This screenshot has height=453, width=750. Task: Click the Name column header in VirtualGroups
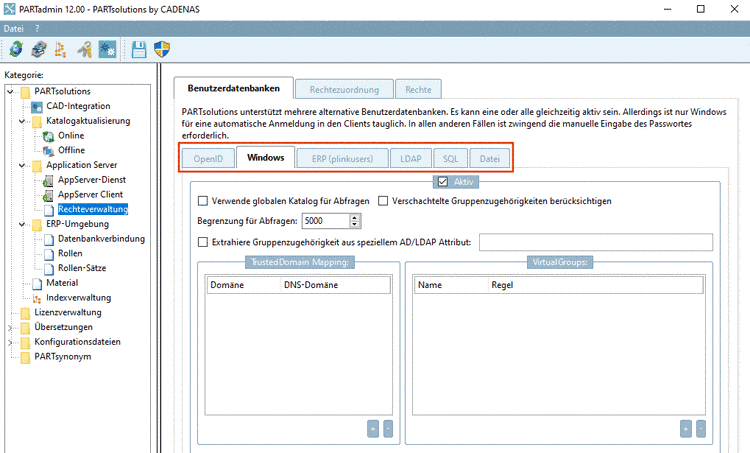[x=451, y=285]
